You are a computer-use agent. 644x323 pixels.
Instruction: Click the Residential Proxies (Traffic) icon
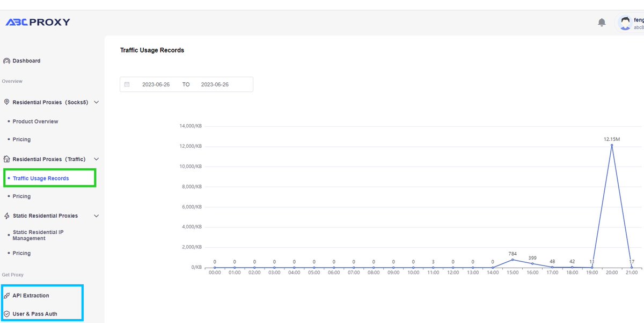6,159
